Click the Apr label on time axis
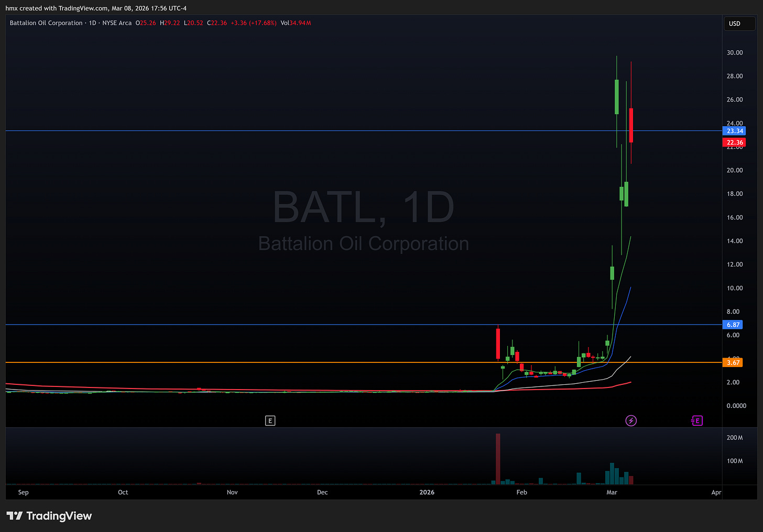This screenshot has width=763, height=532. [x=716, y=492]
